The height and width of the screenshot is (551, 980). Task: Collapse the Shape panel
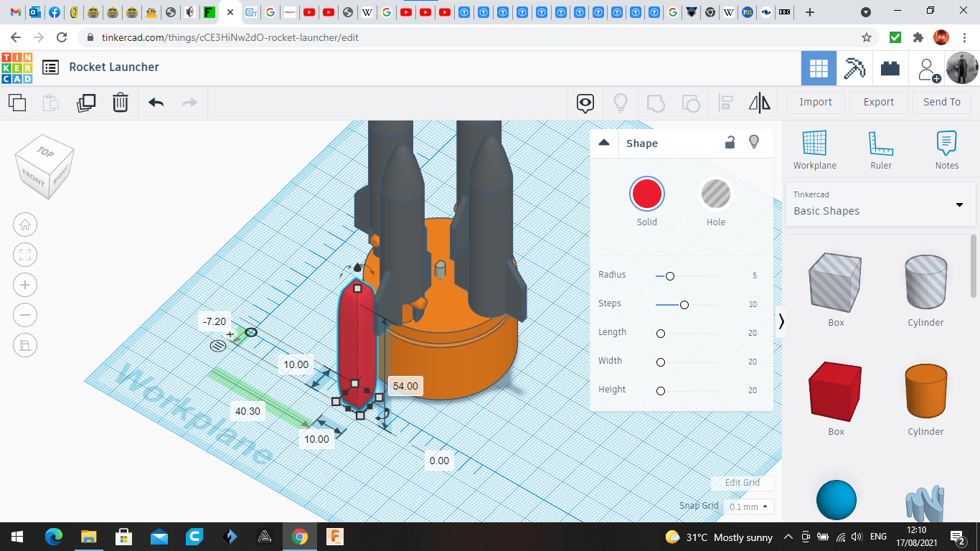604,143
